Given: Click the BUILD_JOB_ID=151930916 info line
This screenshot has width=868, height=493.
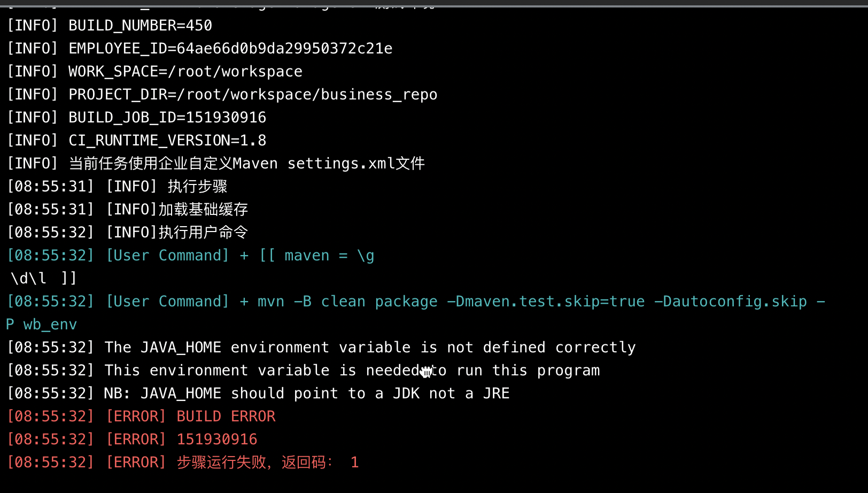Looking at the screenshot, I should click(x=136, y=117).
